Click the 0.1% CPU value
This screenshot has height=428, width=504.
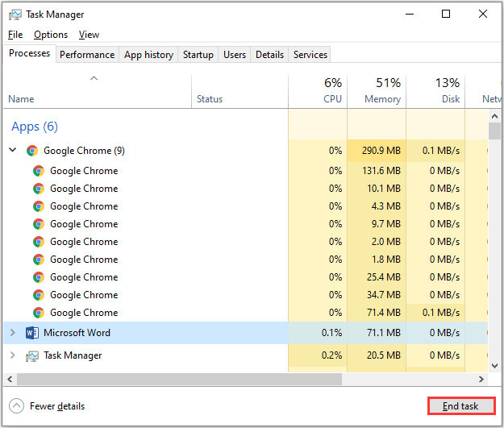(x=331, y=333)
